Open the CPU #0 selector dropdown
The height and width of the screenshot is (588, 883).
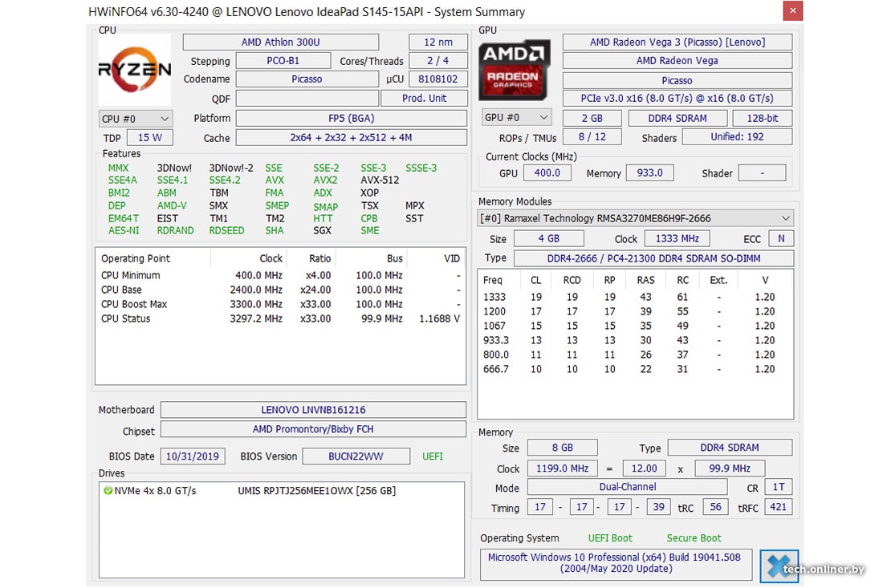pyautogui.click(x=135, y=119)
